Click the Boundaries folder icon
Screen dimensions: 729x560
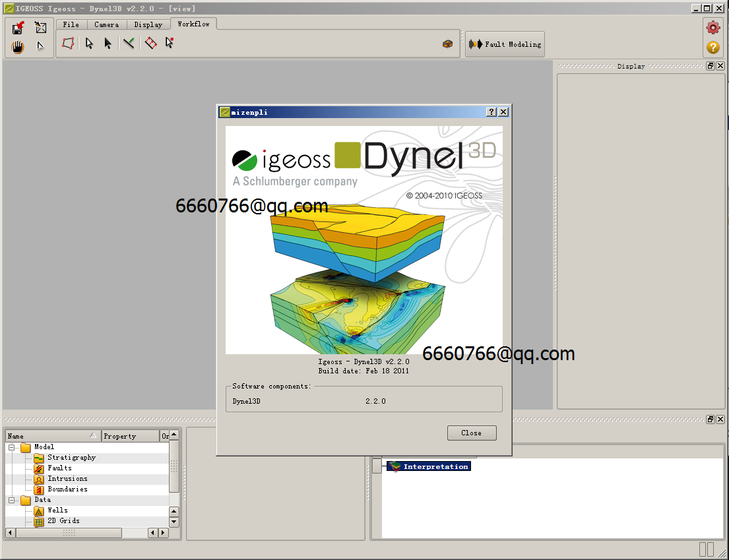(x=39, y=489)
